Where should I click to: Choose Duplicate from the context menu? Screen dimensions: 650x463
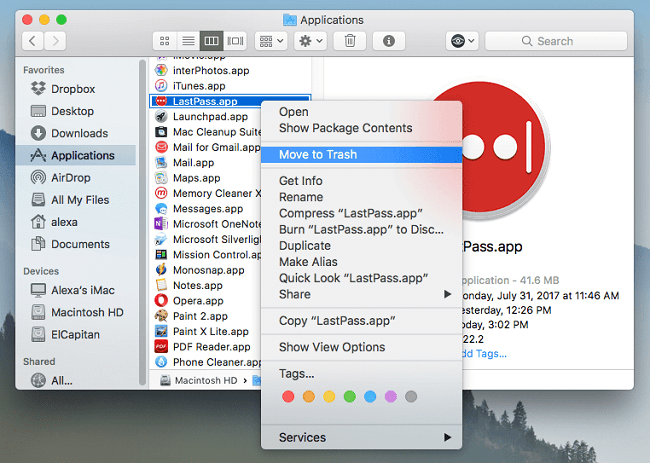(361, 245)
